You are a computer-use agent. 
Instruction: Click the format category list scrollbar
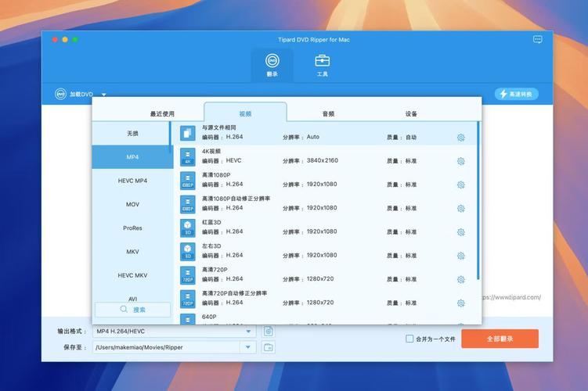171,137
